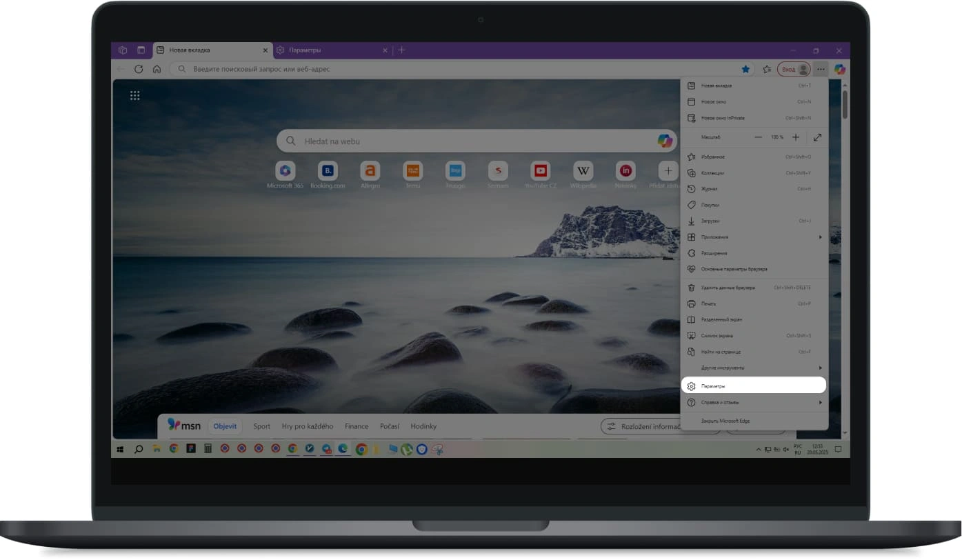This screenshot has width=962, height=560.
Task: Add a site with the plus tile
Action: pos(667,170)
